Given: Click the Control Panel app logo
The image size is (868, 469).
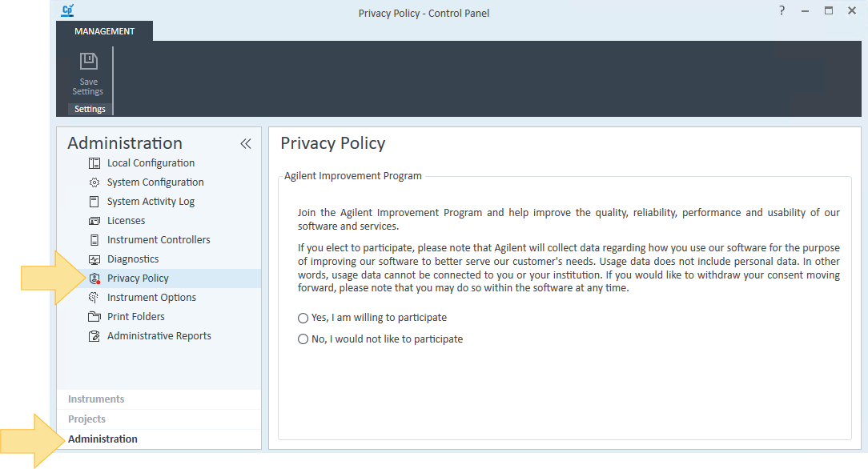Looking at the screenshot, I should (67, 10).
